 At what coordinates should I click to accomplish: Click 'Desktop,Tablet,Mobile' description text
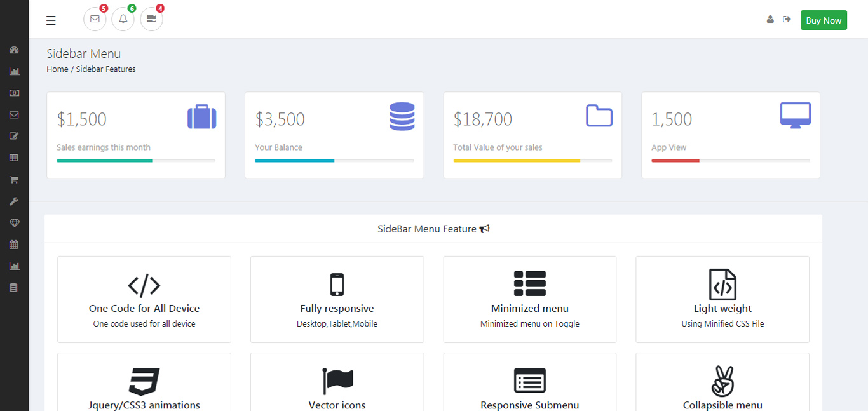pyautogui.click(x=337, y=324)
